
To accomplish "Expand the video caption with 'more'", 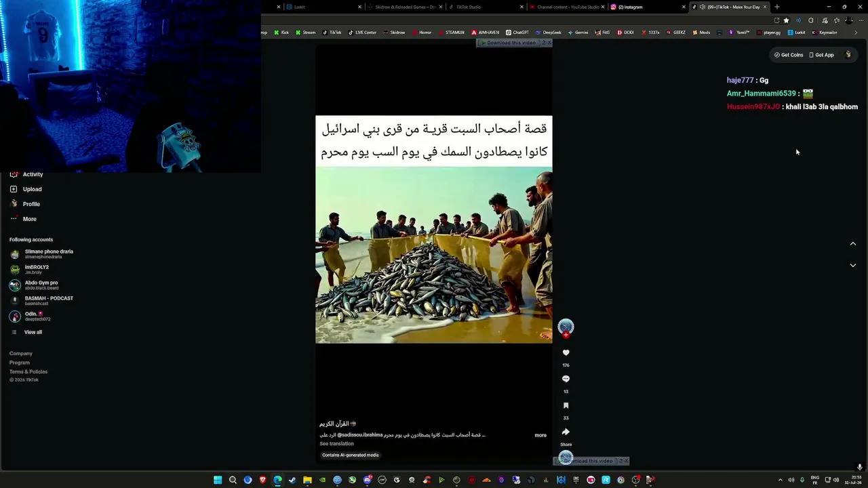I will pos(540,435).
